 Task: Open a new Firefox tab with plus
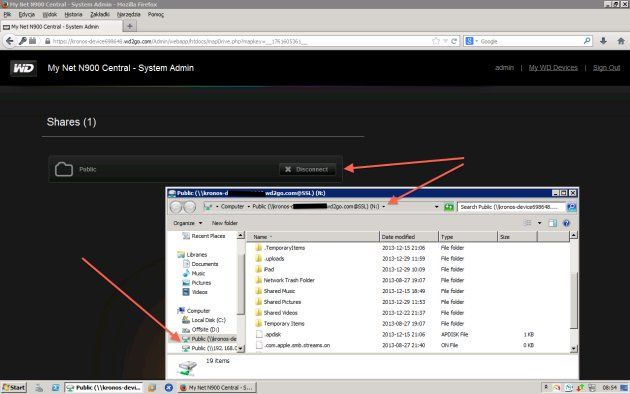[x=129, y=27]
